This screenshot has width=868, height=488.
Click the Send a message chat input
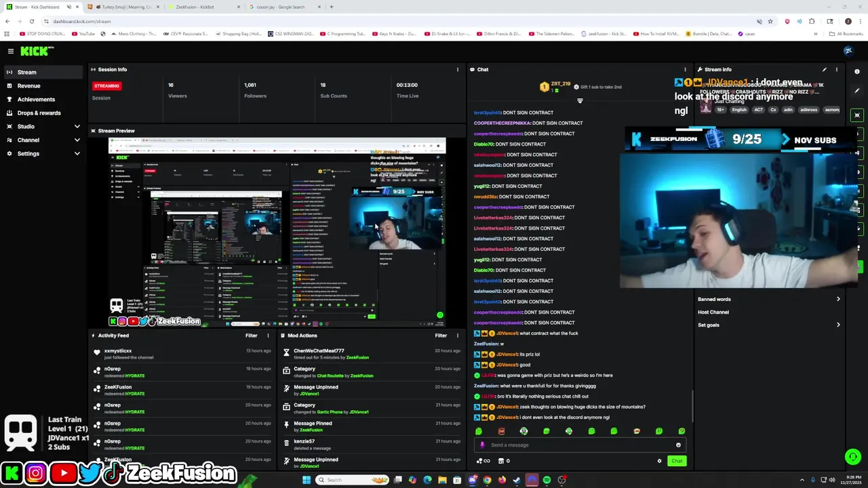tap(580, 445)
